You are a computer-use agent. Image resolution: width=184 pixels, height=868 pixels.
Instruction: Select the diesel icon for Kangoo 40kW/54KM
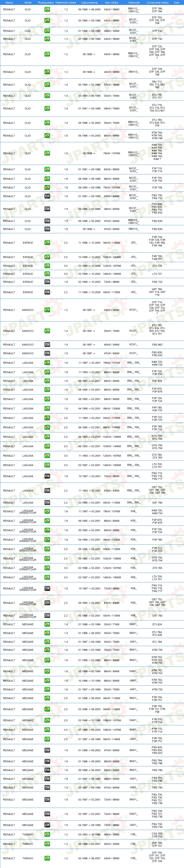(x=47, y=345)
